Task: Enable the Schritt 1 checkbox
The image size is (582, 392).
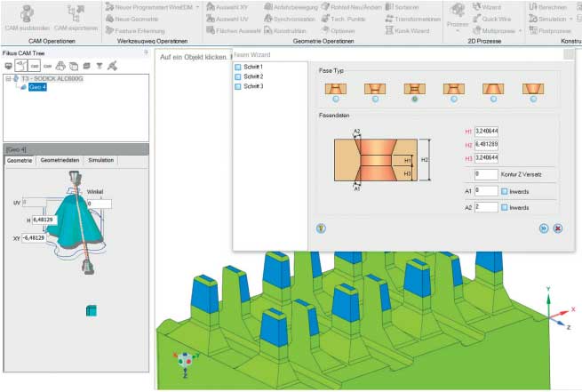Action: 238,68
